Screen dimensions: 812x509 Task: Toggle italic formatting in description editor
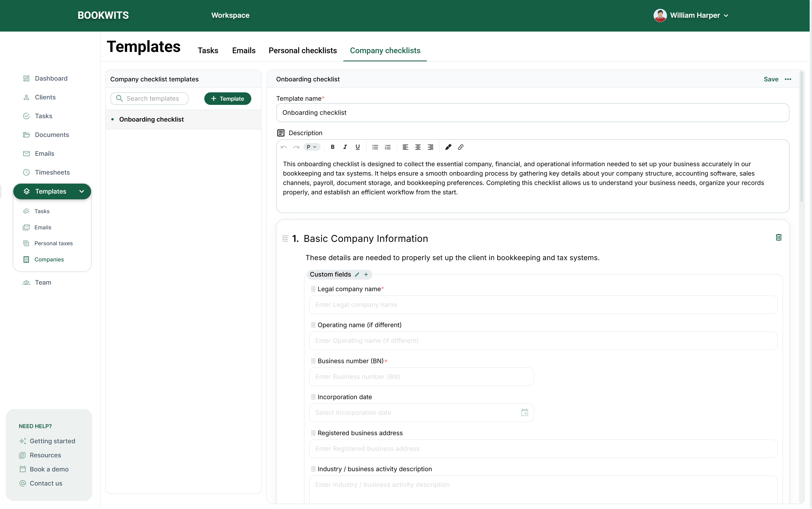point(345,147)
